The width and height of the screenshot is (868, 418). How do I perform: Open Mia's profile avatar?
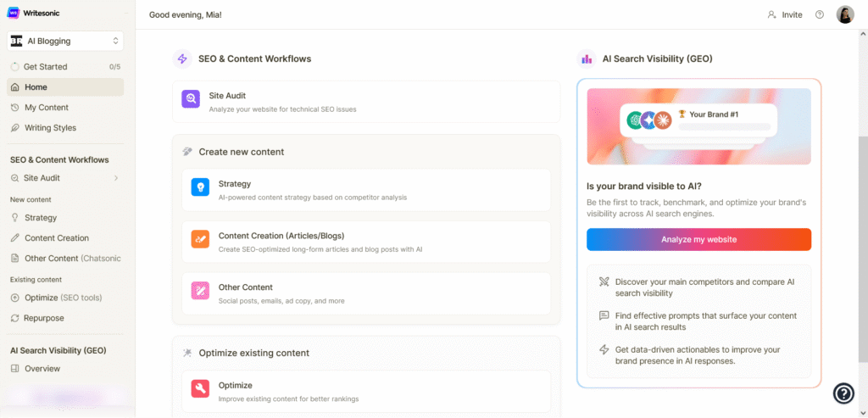tap(844, 14)
